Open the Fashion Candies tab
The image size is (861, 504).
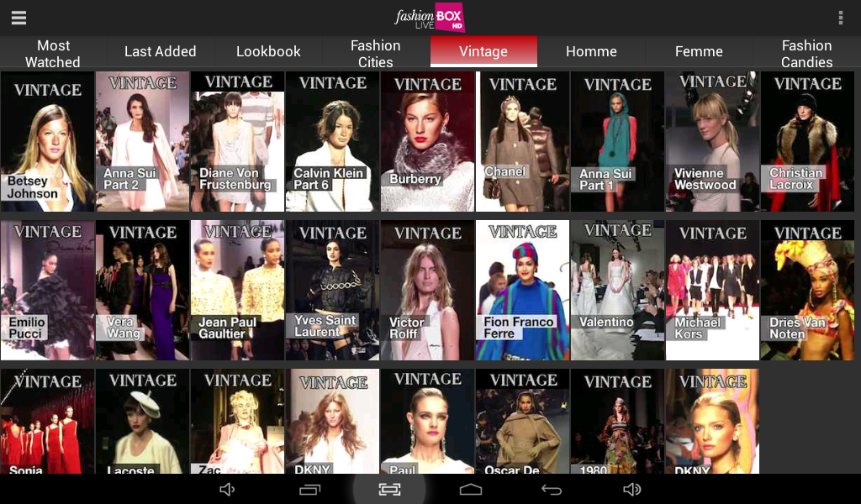coord(806,53)
